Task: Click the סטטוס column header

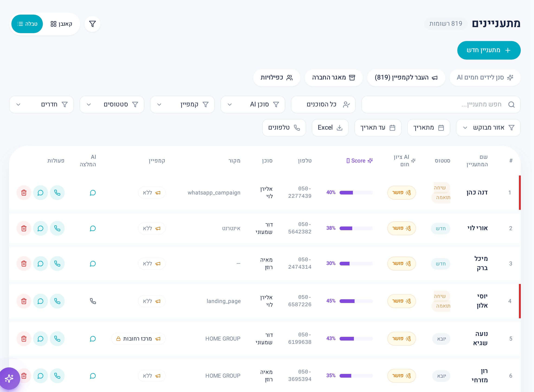Action: click(442, 161)
